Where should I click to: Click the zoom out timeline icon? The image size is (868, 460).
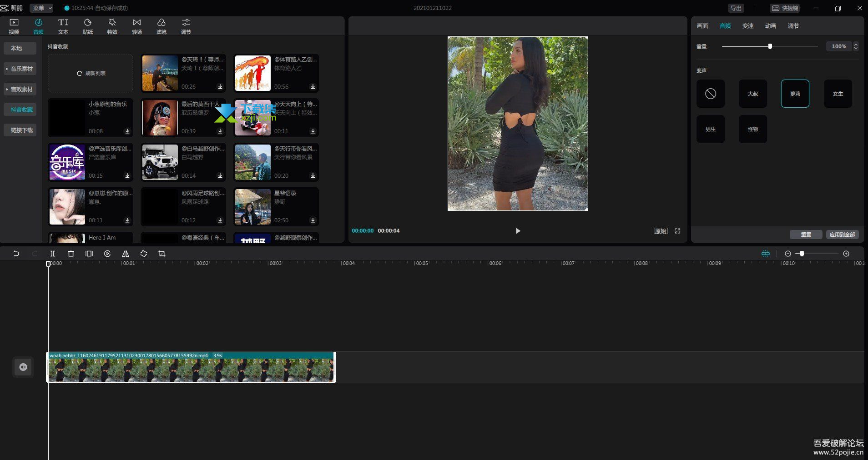click(788, 254)
